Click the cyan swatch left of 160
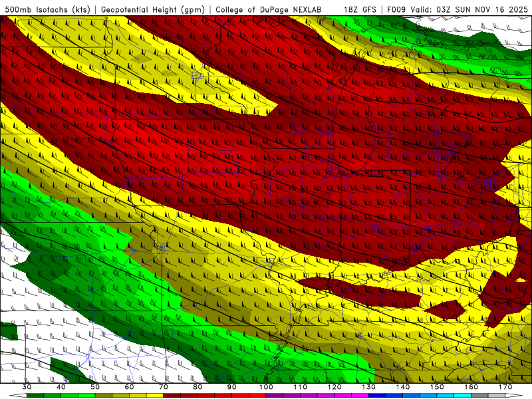 tap(463, 396)
